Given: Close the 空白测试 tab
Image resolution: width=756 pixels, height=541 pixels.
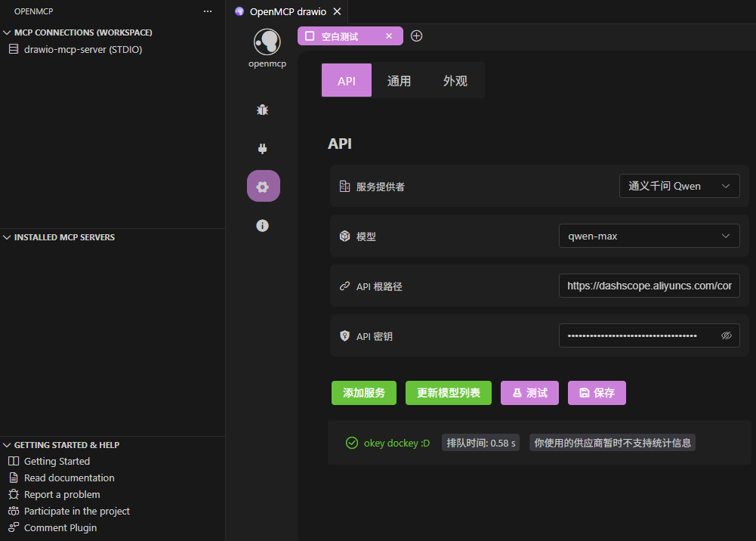Looking at the screenshot, I should coord(389,36).
